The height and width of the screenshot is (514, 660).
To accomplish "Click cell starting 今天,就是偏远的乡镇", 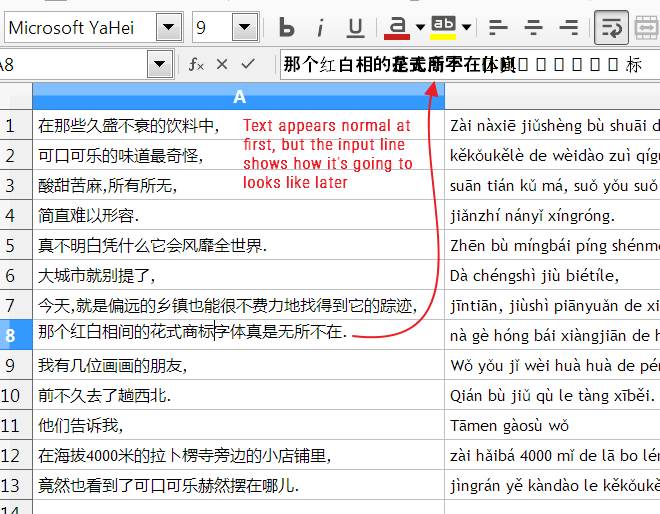I will click(239, 305).
